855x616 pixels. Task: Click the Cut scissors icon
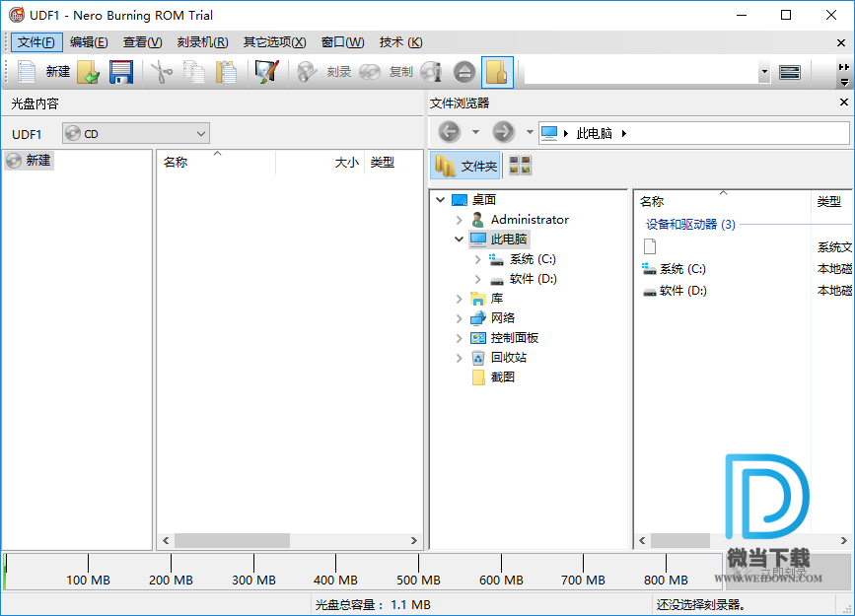coord(162,72)
